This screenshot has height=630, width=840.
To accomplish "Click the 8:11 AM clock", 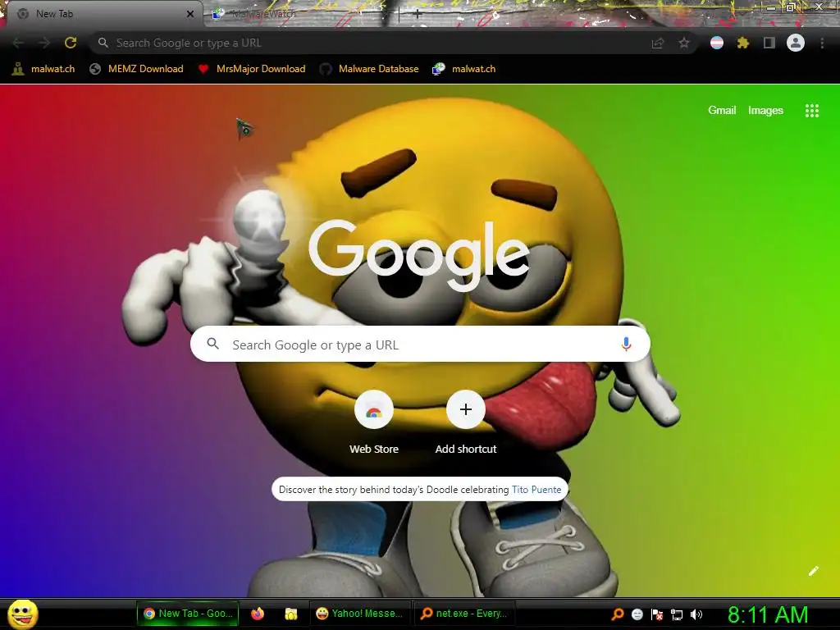I will tap(768, 614).
